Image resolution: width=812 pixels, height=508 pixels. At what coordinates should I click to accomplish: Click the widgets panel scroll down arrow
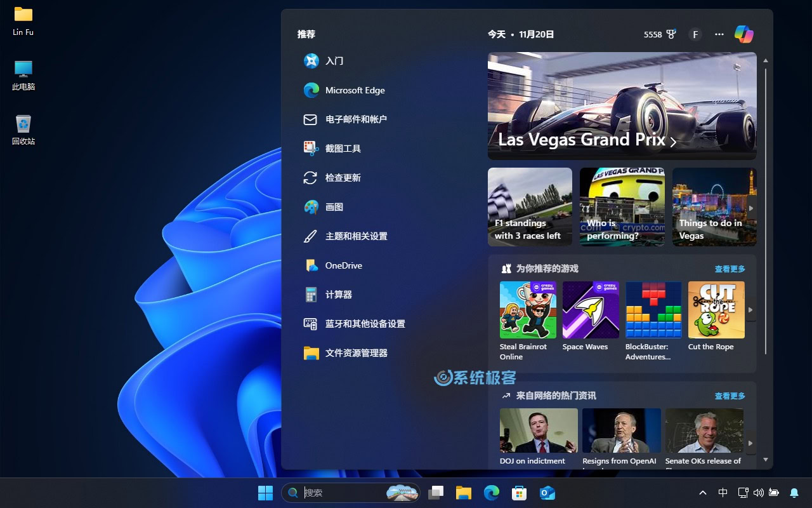coord(766,459)
